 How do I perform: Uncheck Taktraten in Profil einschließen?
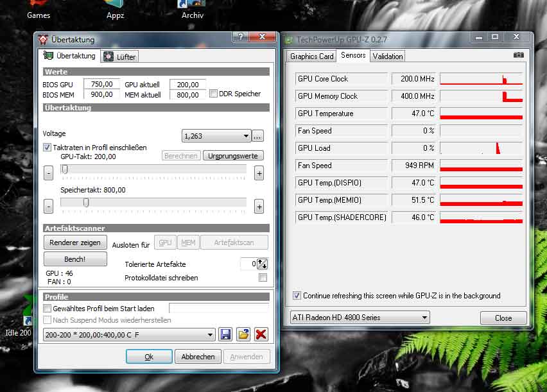pyautogui.click(x=47, y=147)
